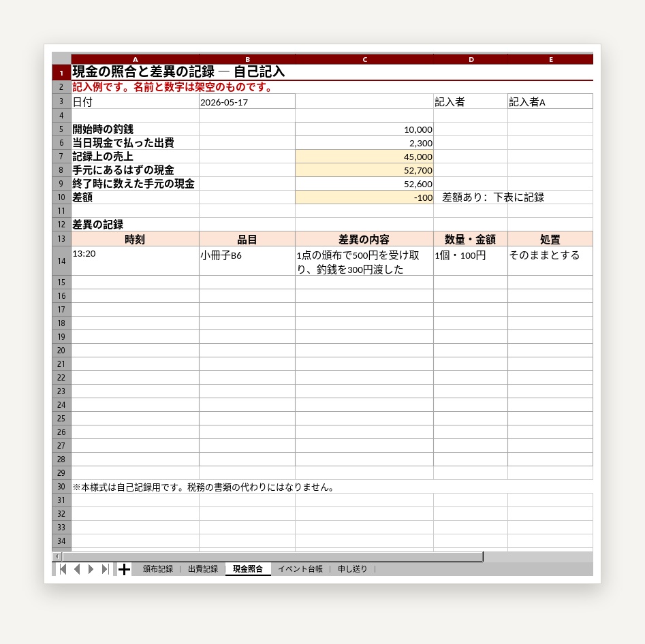Click the horizontal scrollbar thumb

click(272, 557)
